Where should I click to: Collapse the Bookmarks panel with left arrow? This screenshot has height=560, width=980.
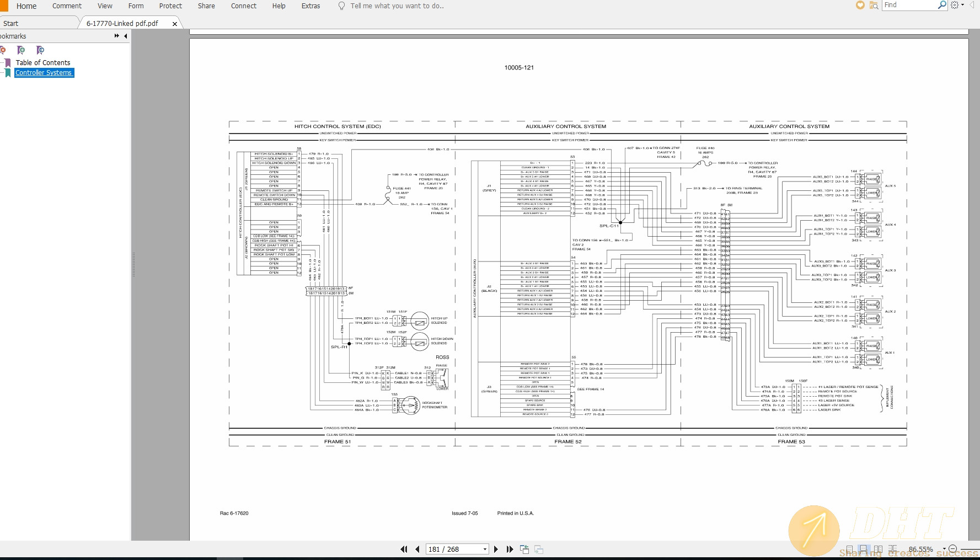coord(126,36)
